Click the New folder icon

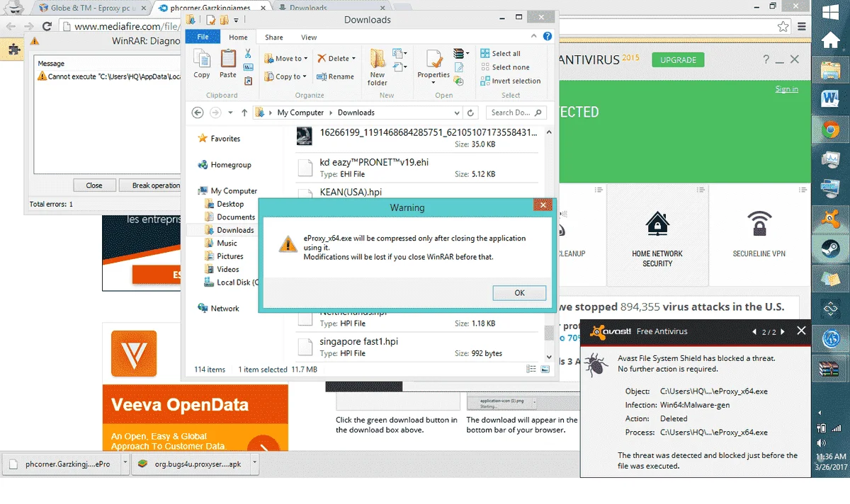point(378,59)
